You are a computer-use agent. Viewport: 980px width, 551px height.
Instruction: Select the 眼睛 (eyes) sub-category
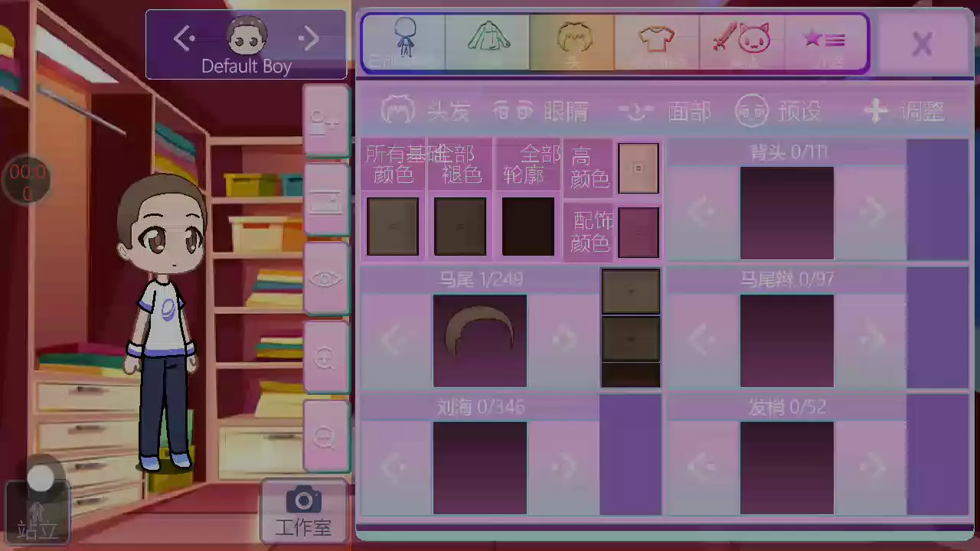point(542,112)
